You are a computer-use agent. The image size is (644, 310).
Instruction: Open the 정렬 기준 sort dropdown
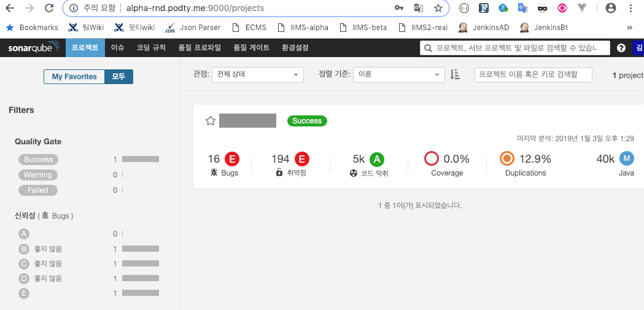point(398,74)
